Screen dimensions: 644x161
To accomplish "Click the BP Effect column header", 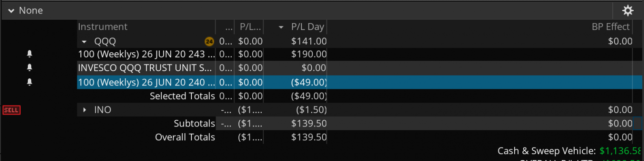I will (x=611, y=27).
